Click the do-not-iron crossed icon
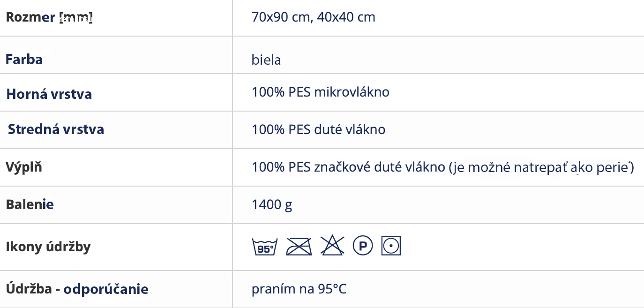The width and height of the screenshot is (644, 308). pos(299,246)
